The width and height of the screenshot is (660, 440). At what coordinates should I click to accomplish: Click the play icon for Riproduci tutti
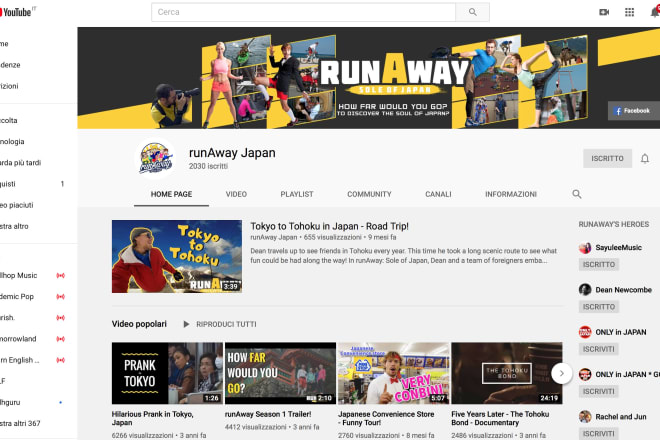click(x=186, y=324)
